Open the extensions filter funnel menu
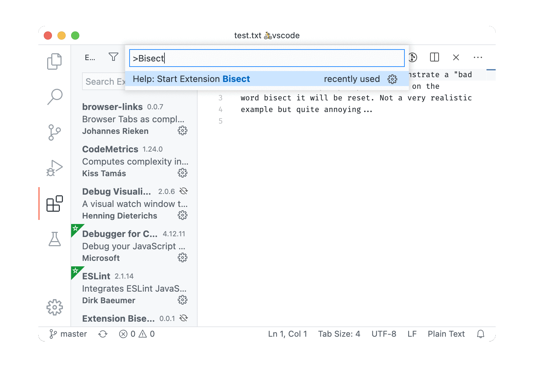534x392 pixels. coord(113,57)
